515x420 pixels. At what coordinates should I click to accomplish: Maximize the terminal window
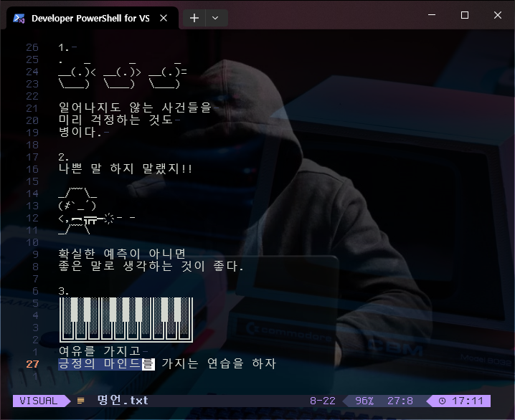[x=464, y=15]
